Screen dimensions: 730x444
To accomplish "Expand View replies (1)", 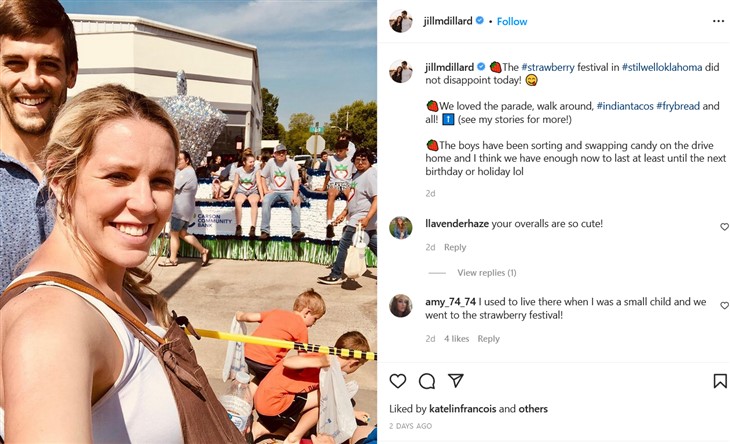I will tap(487, 273).
